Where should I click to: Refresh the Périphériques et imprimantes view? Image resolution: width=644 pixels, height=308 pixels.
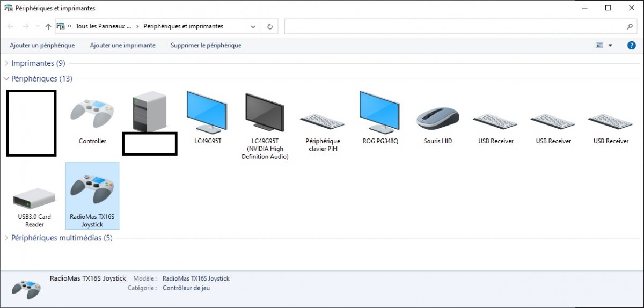(270, 26)
